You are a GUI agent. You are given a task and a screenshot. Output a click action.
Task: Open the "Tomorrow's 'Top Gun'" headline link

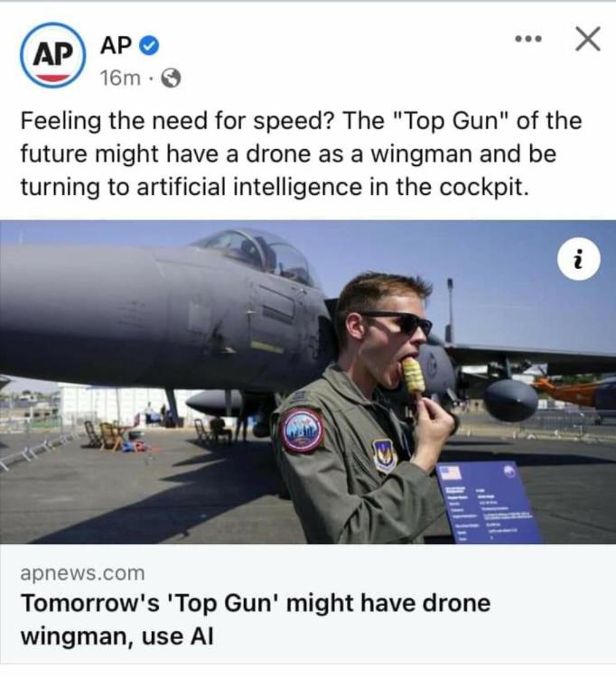tap(256, 603)
